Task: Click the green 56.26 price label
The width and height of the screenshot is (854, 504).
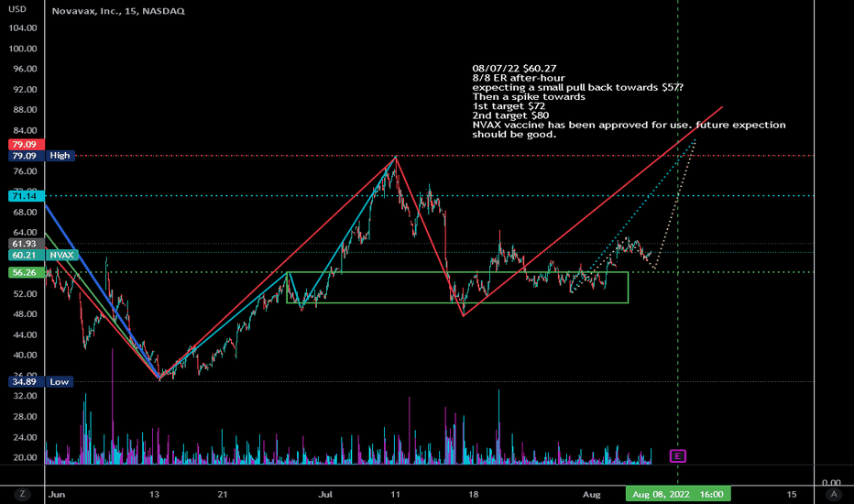Action: [x=25, y=272]
